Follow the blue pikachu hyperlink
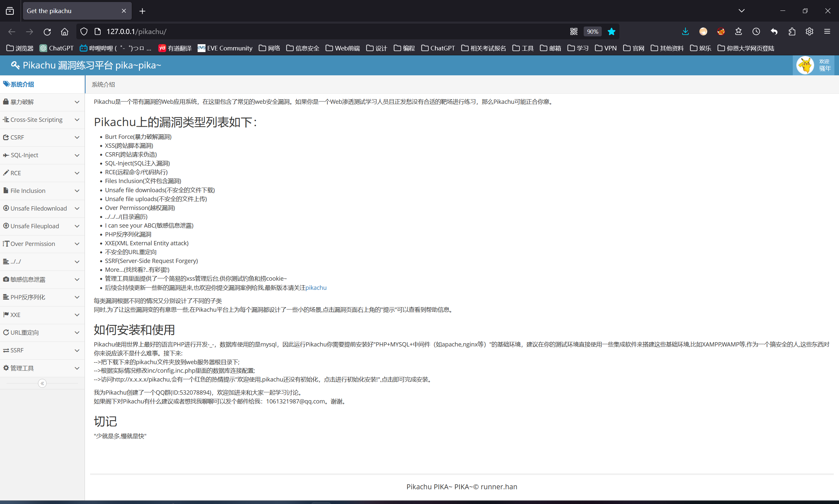This screenshot has height=504, width=839. click(x=316, y=288)
